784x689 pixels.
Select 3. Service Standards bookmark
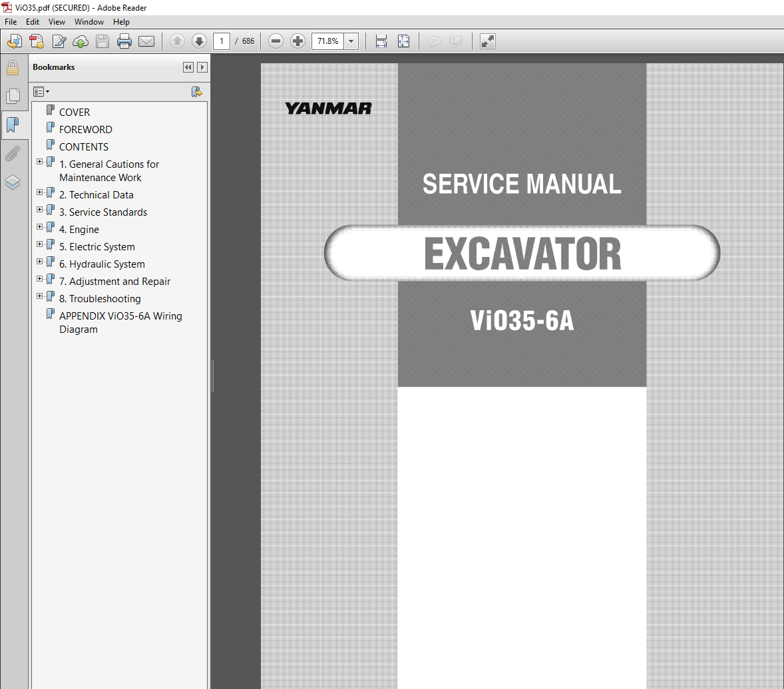pyautogui.click(x=103, y=212)
